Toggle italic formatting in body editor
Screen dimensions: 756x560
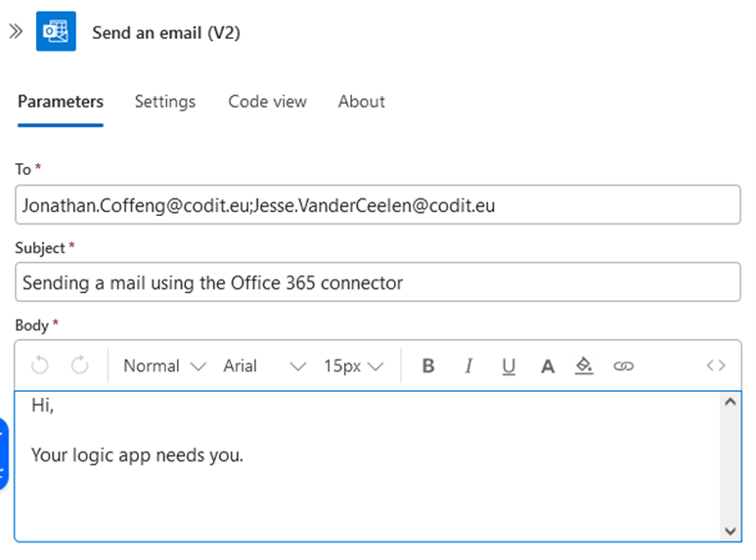tap(468, 366)
